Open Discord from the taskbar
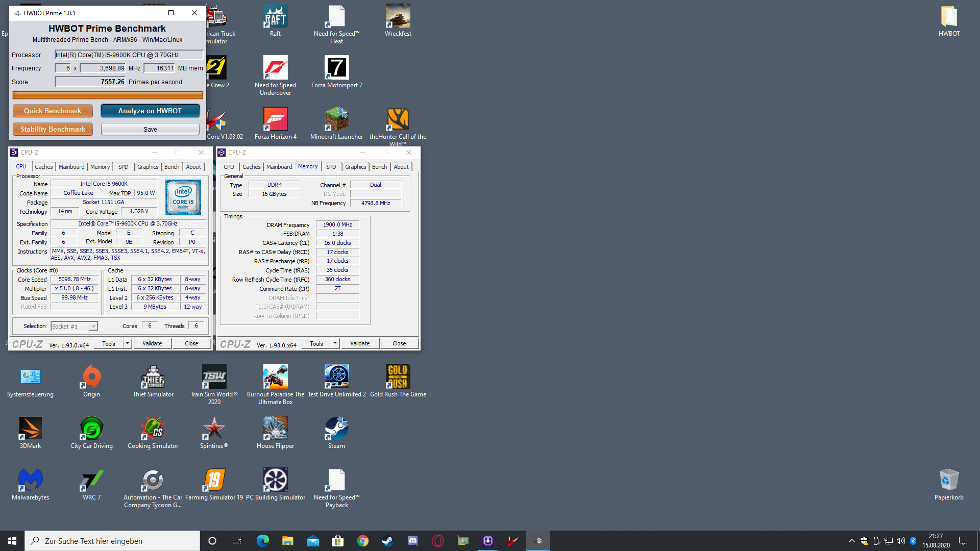 tap(413, 541)
